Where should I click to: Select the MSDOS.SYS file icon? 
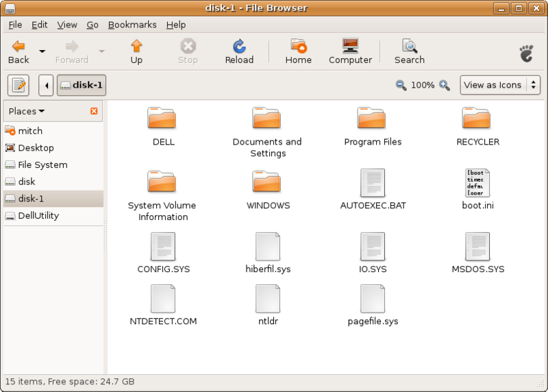click(x=477, y=247)
